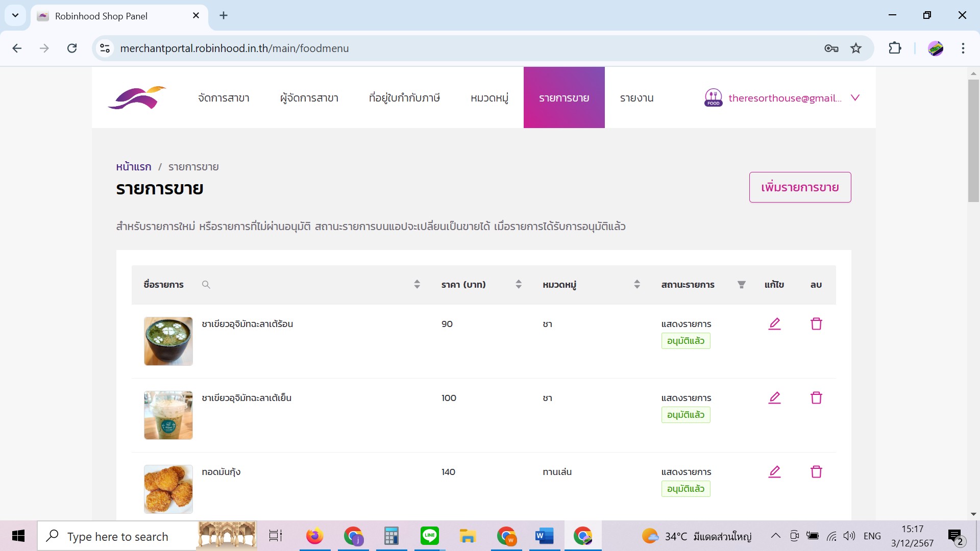Sort by ราคา (บาท) column arrows
Image resolution: width=980 pixels, height=551 pixels.
tap(519, 285)
